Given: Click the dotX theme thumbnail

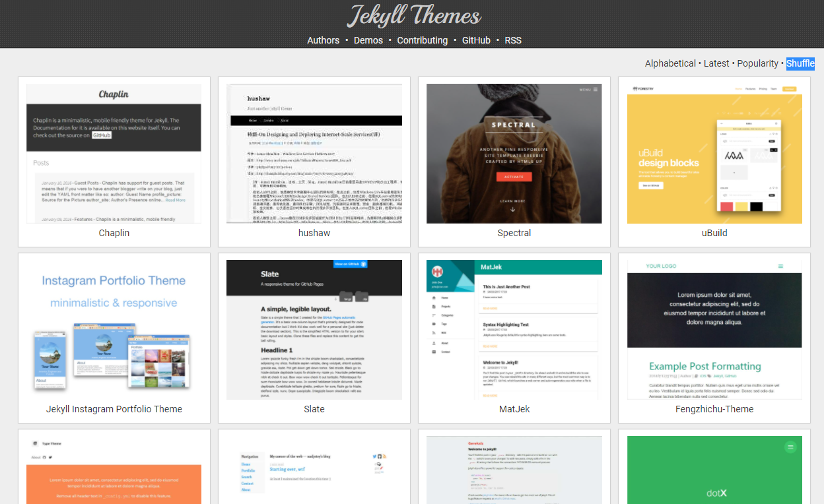Looking at the screenshot, I should tap(714, 470).
